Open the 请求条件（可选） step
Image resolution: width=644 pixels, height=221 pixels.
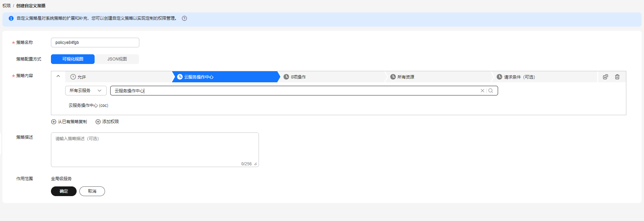point(545,77)
